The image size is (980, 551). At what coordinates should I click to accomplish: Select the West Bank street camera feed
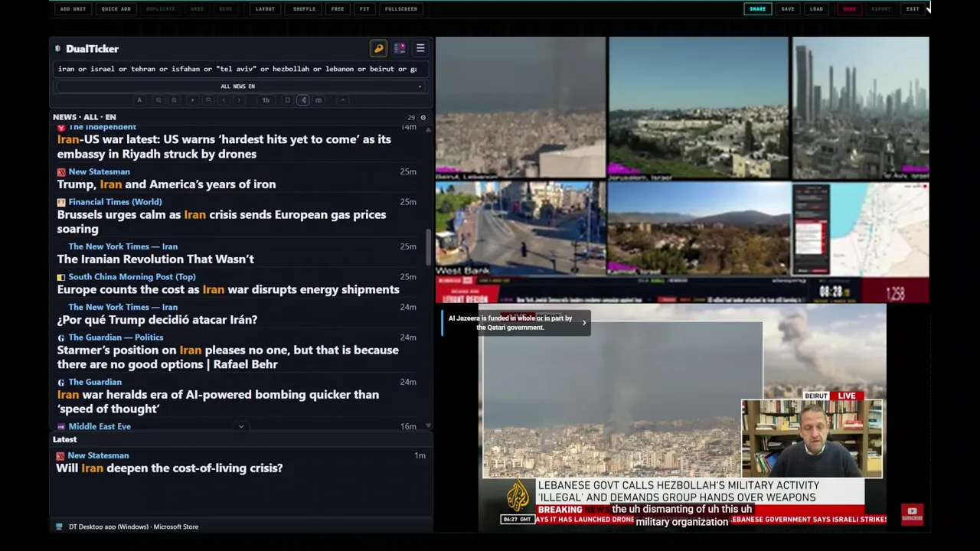(521, 229)
